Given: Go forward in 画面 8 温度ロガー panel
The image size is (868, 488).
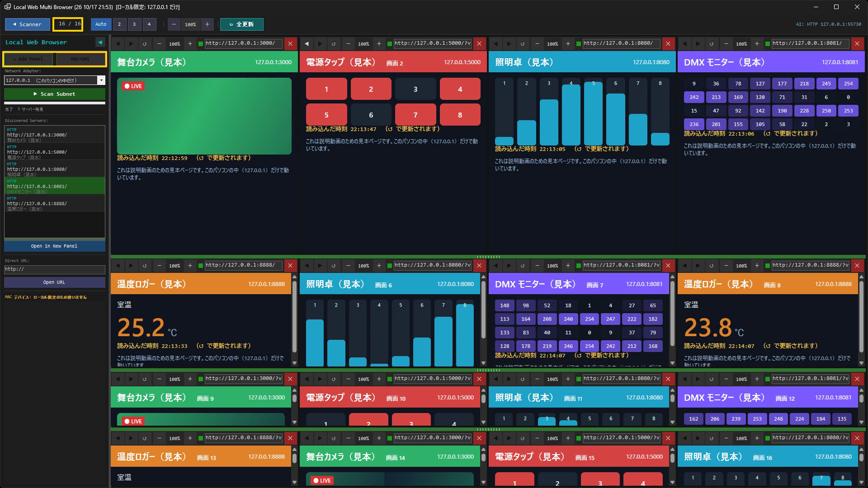Looking at the screenshot, I should tap(698, 266).
